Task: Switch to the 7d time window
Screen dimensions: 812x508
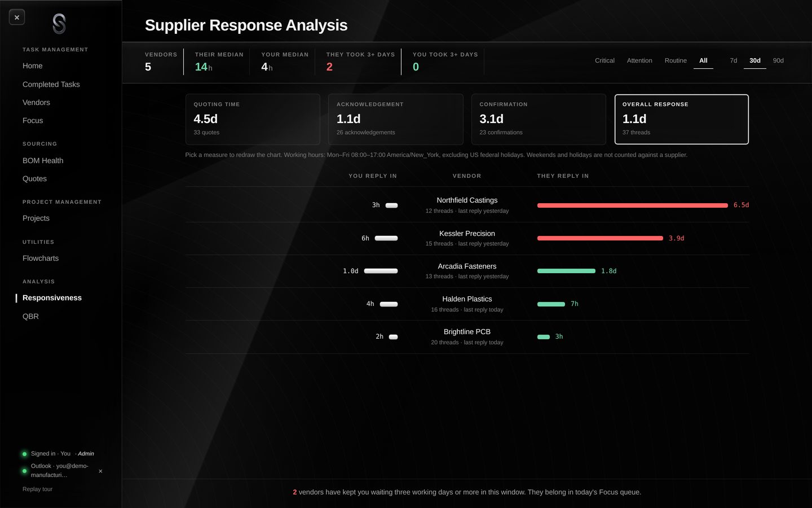Action: 734,60
